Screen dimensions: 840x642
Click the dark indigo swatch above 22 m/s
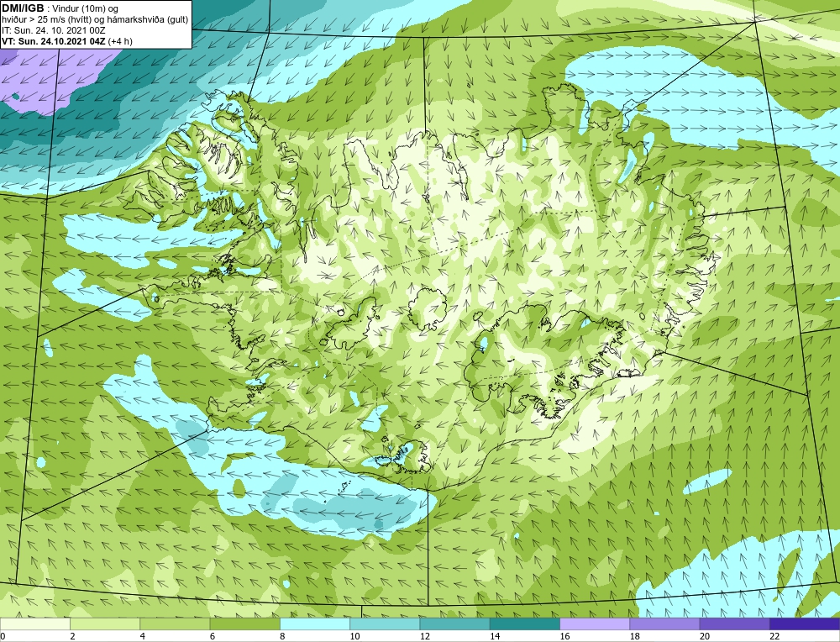[805, 624]
